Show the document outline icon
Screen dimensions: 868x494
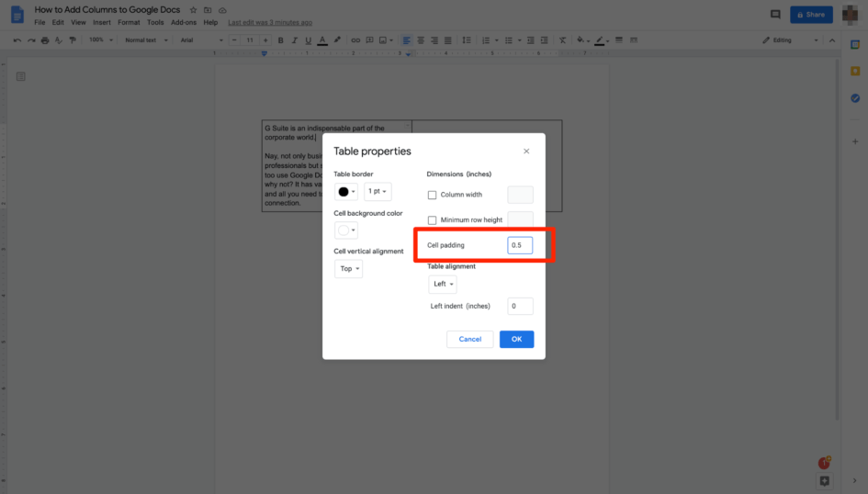20,76
